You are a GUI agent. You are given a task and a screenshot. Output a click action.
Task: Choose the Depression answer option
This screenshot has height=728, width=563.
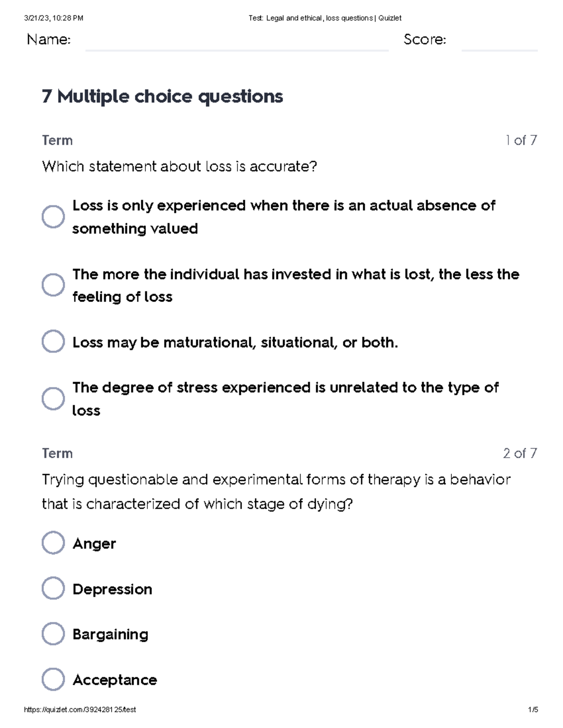53,588
